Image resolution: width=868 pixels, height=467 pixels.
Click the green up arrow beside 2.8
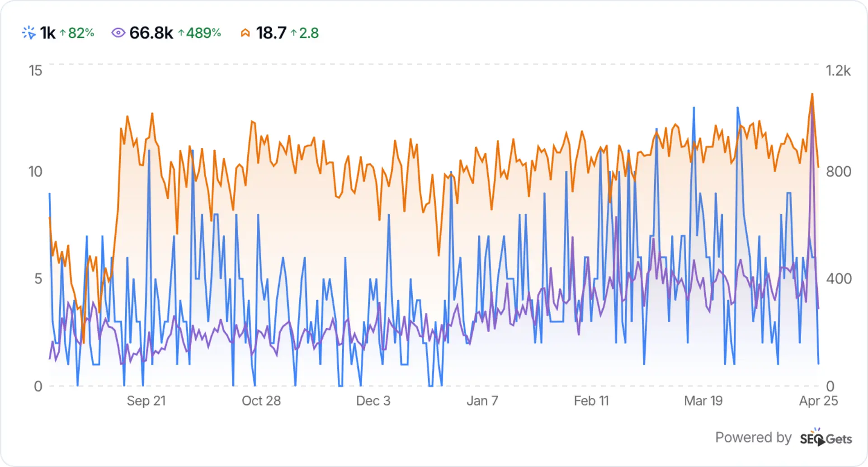(x=294, y=33)
